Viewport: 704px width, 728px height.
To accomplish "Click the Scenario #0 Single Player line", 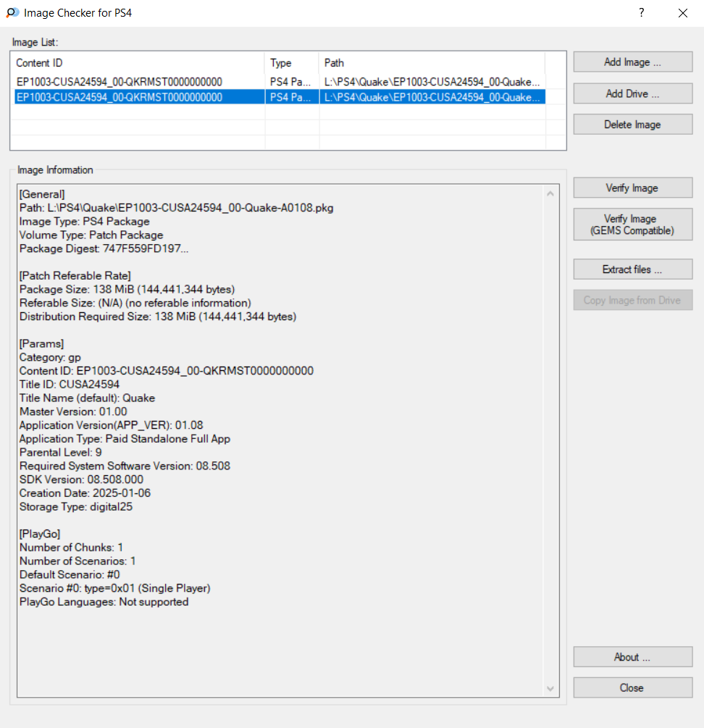I will tap(115, 588).
